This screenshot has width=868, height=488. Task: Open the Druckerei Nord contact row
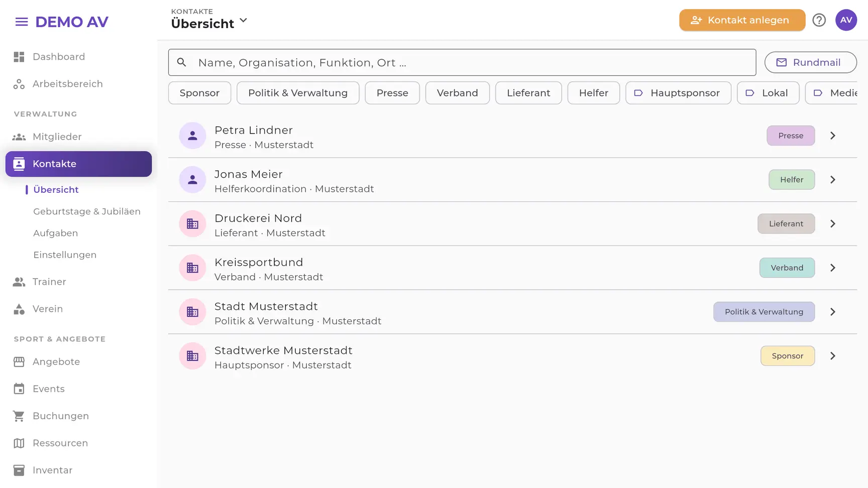[x=512, y=224]
